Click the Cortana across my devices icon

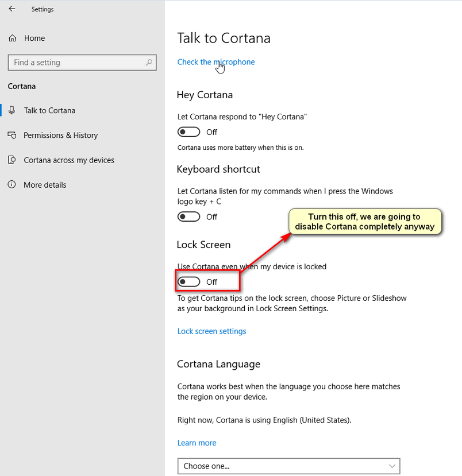12,160
